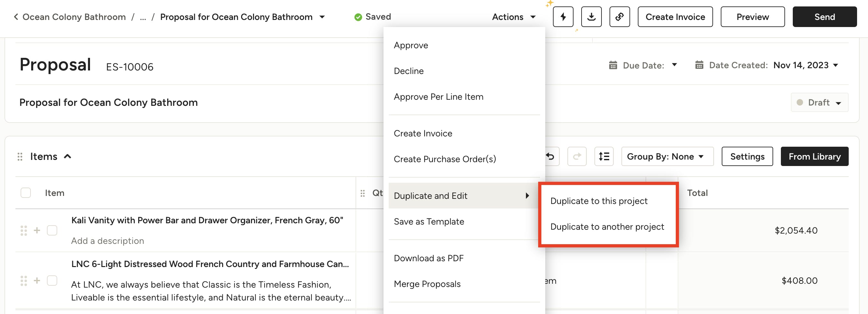Open the Group By: None dropdown
Image resolution: width=868 pixels, height=314 pixels.
pos(667,156)
